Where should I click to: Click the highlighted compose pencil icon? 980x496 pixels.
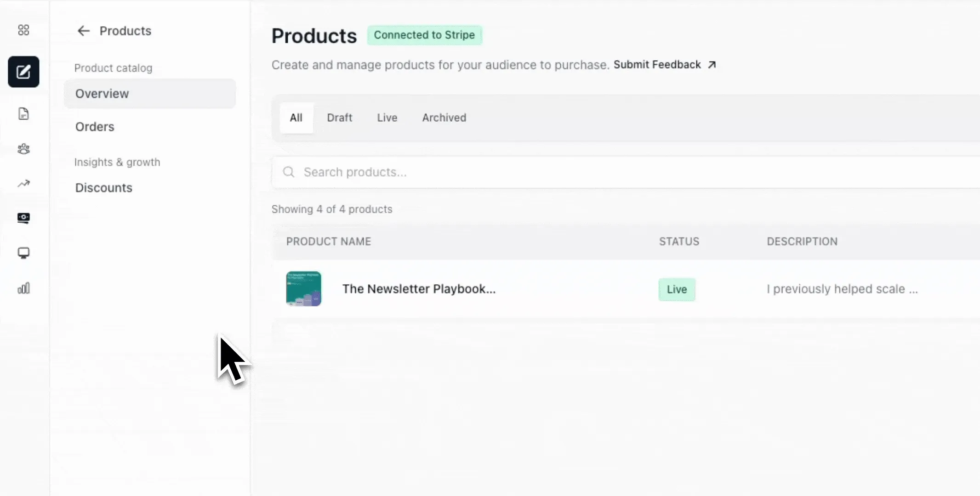pos(23,72)
